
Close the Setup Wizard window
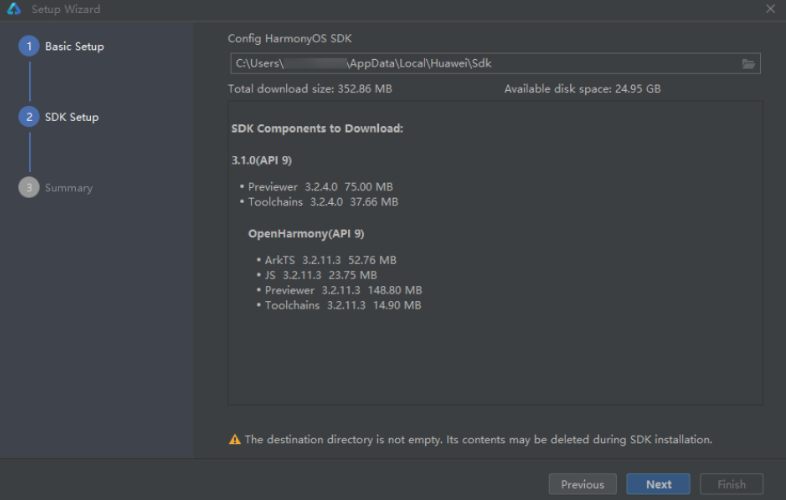click(x=770, y=9)
